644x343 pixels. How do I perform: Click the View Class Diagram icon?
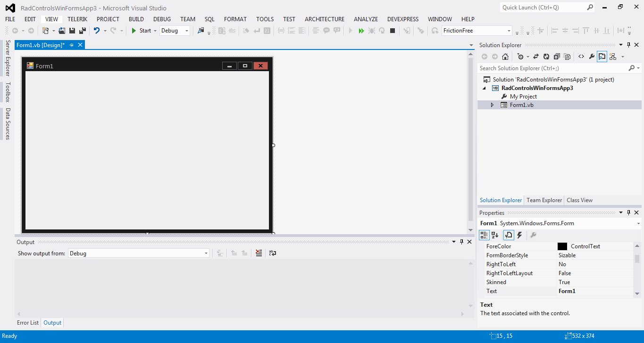[x=613, y=57]
